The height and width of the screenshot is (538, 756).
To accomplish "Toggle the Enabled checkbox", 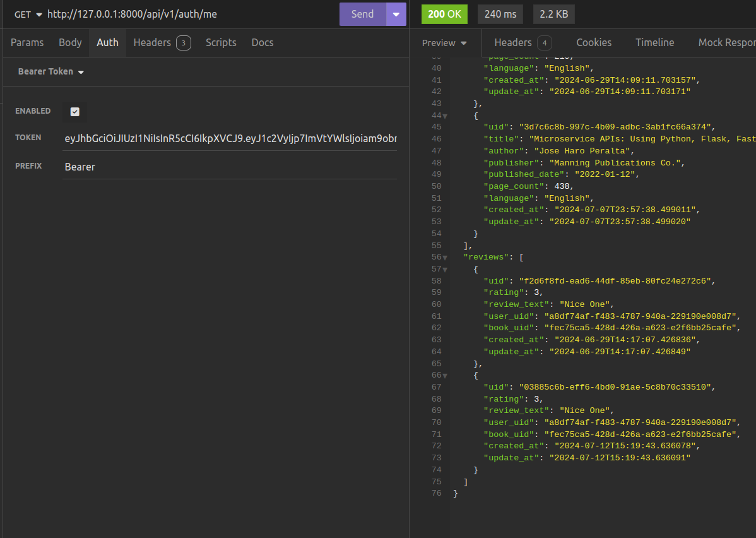I will click(75, 112).
